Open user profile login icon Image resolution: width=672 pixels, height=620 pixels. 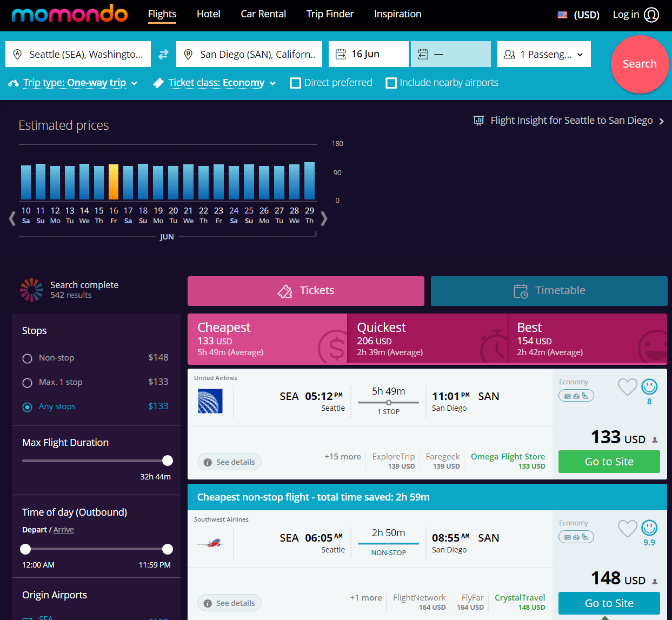651,15
